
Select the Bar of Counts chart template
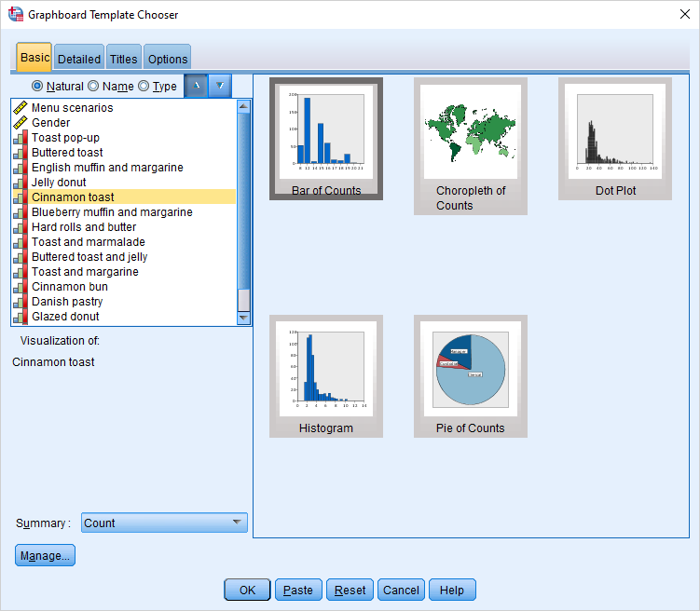coord(325,138)
